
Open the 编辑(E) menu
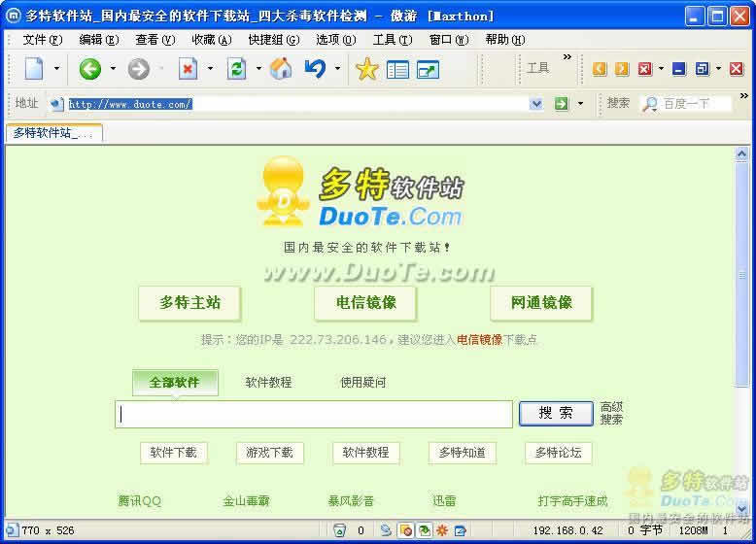(x=99, y=40)
